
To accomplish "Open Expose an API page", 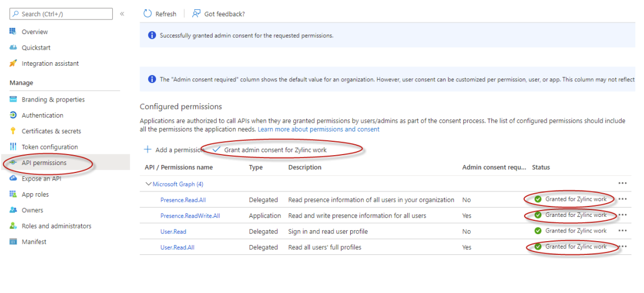I will [x=41, y=179].
